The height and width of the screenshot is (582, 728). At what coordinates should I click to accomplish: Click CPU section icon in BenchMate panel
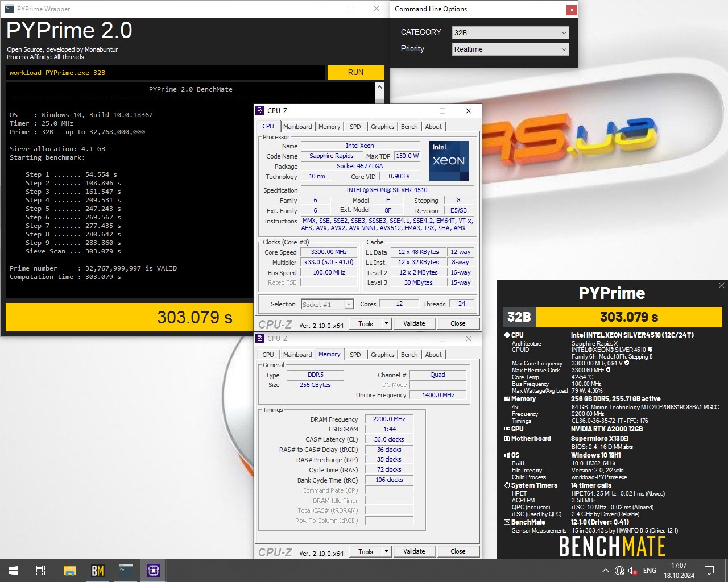[507, 335]
